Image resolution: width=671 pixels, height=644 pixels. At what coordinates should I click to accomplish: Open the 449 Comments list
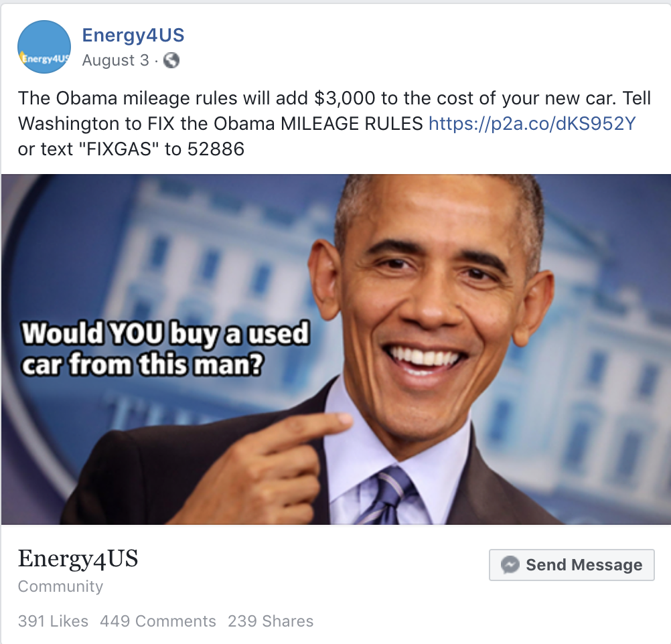[x=158, y=621]
